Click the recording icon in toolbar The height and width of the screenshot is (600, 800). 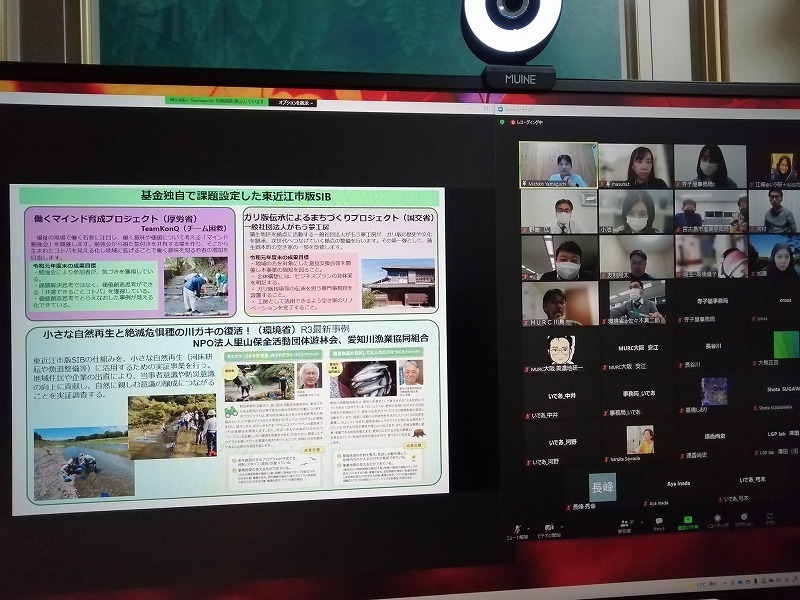717,518
